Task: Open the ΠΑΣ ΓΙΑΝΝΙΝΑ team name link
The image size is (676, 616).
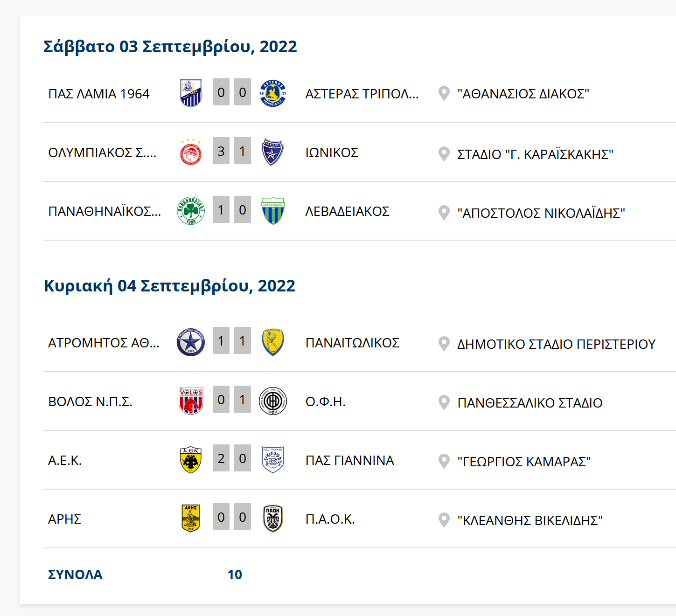Action: point(349,460)
